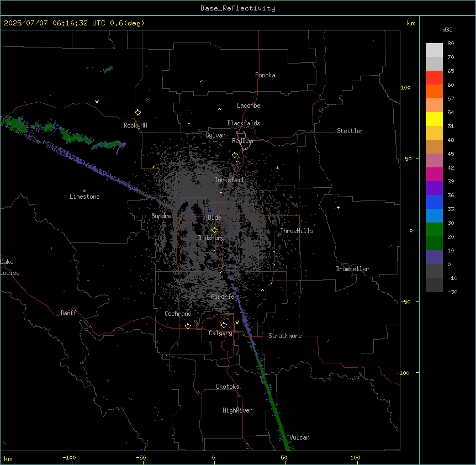Select the Okotoks label
Image resolution: width=476 pixels, height=465 pixels.
pos(228,387)
